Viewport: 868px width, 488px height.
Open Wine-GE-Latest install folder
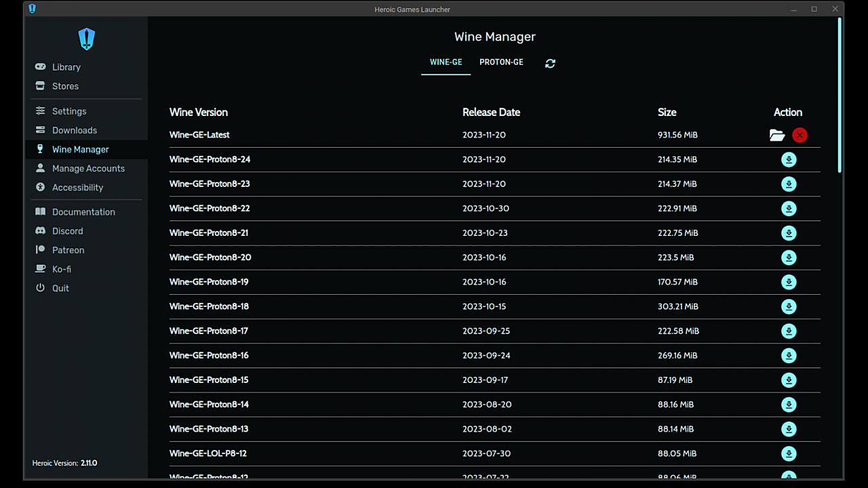pos(777,135)
